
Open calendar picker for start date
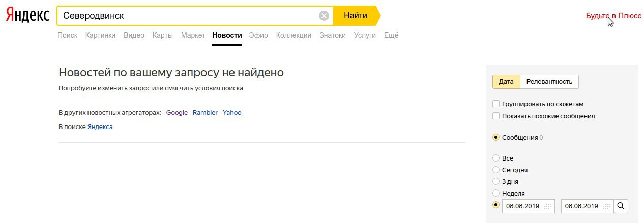(548, 206)
